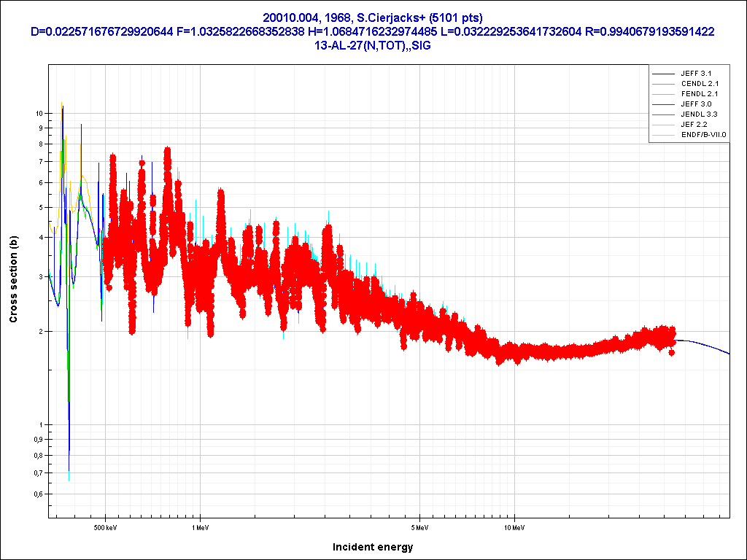Click the S.Cierjacks+ dataset title line
The image size is (747, 560).
coord(373,17)
